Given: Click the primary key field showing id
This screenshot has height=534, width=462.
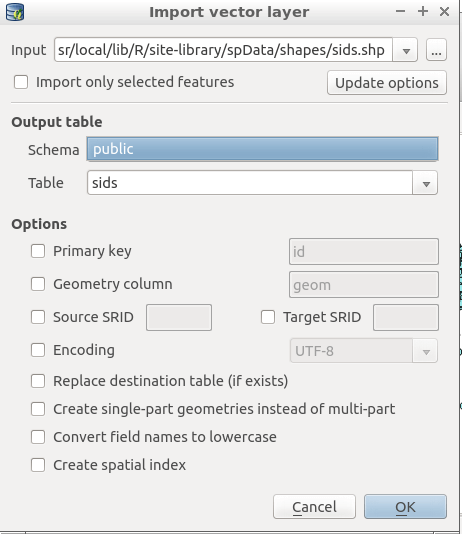Looking at the screenshot, I should click(x=364, y=252).
